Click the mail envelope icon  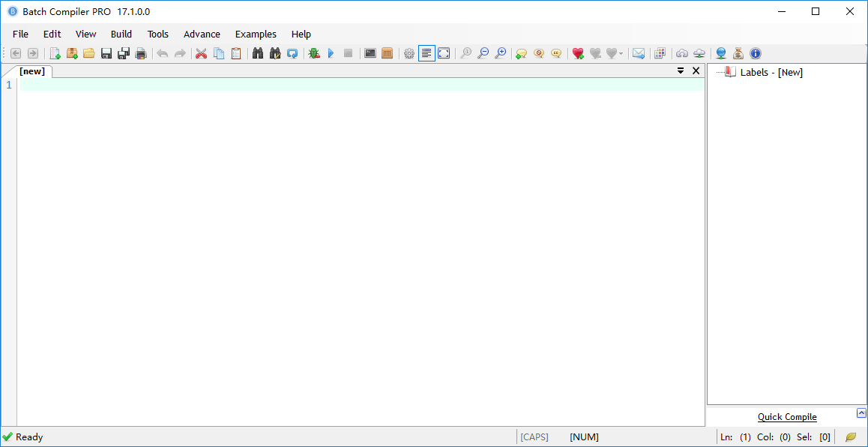point(639,54)
